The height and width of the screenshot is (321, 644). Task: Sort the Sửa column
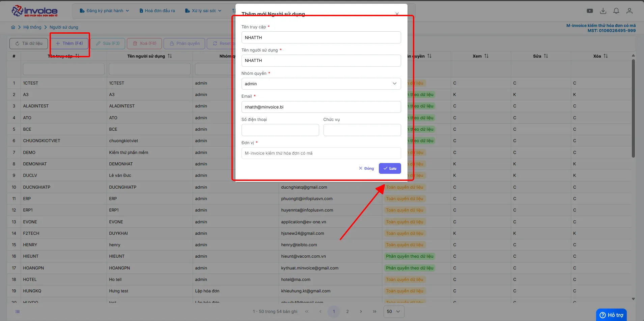(546, 56)
